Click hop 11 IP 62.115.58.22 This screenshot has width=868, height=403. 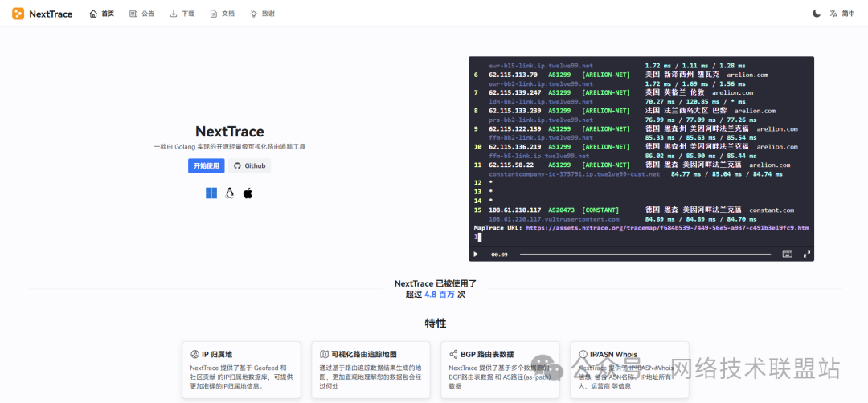[511, 165]
